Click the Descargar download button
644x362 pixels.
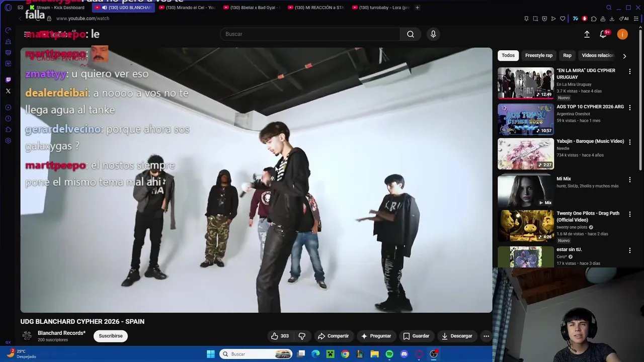(x=457, y=336)
